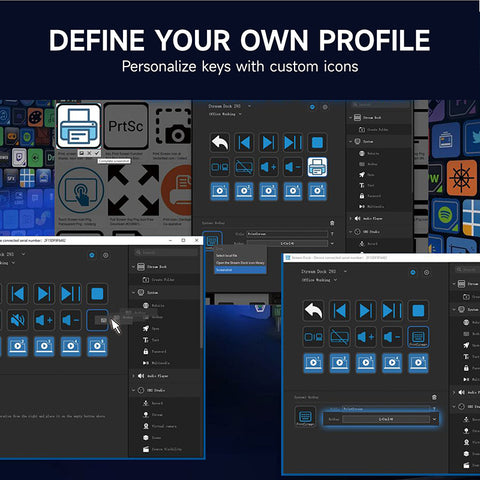Viewport: 480px width, 480px height.
Task: Select the scene 3 key in the top window
Action: coord(269,191)
